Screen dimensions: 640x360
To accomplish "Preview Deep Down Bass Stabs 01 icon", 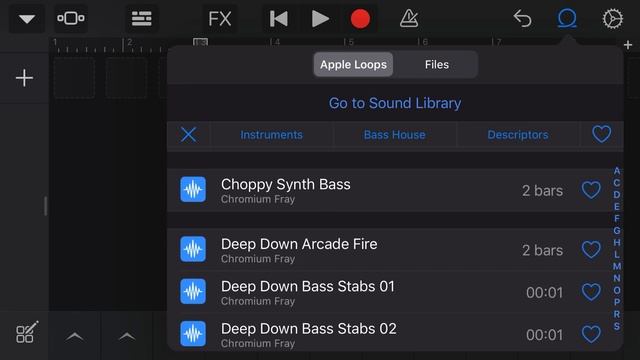I will [x=193, y=291].
